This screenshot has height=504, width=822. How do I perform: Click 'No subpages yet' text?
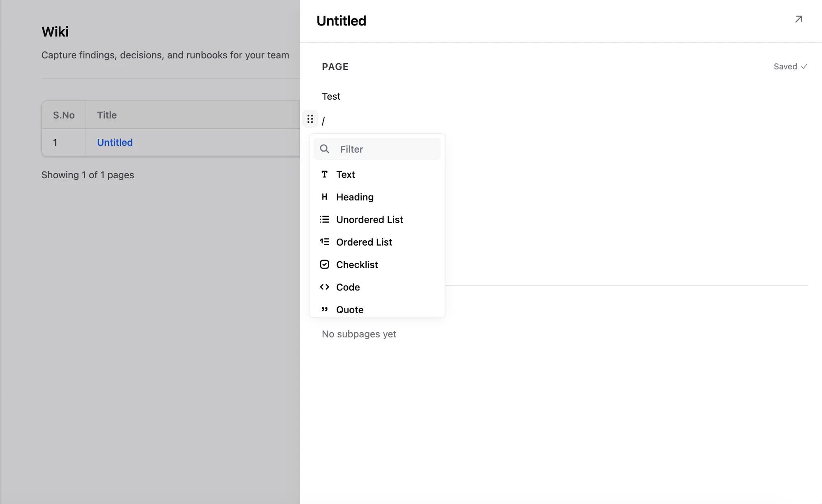(359, 334)
